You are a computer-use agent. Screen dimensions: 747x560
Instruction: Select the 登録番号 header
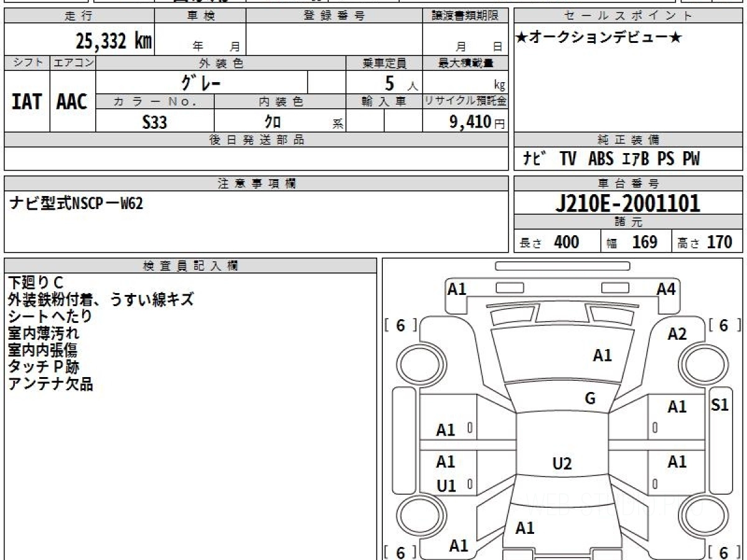point(334,16)
